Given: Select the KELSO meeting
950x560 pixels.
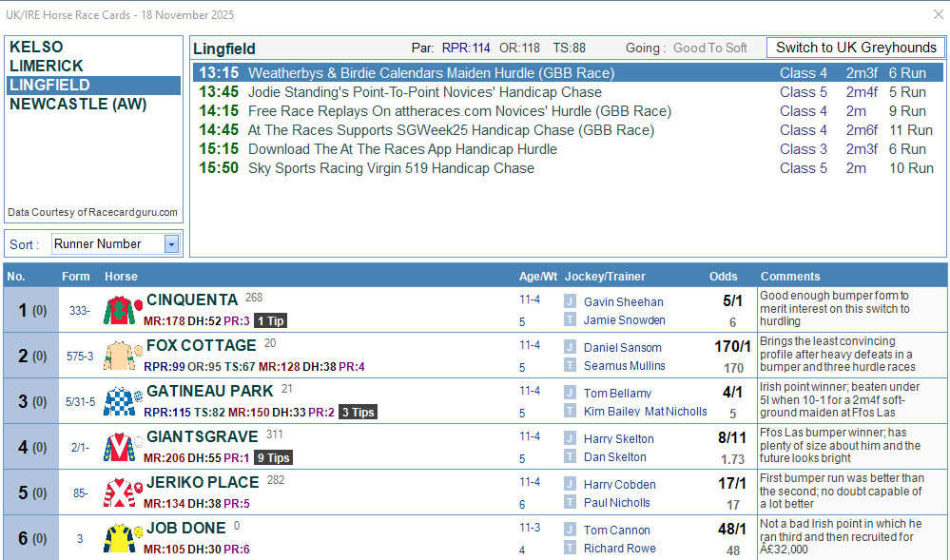Looking at the screenshot, I should [x=93, y=47].
